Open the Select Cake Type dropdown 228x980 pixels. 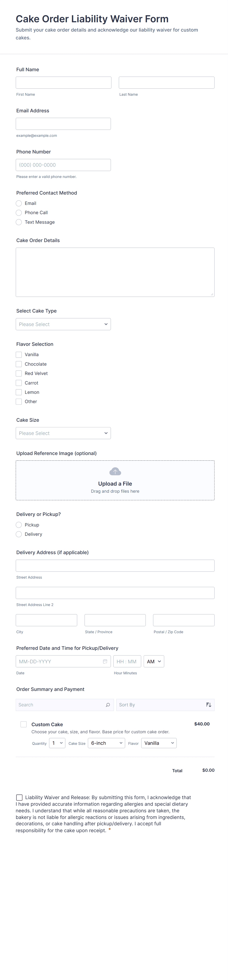pos(63,324)
